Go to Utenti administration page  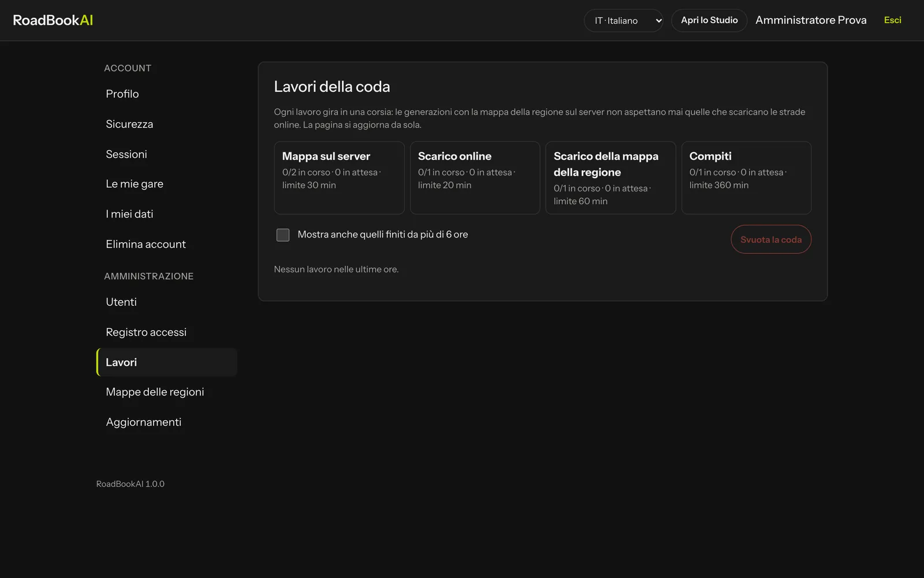(167, 302)
